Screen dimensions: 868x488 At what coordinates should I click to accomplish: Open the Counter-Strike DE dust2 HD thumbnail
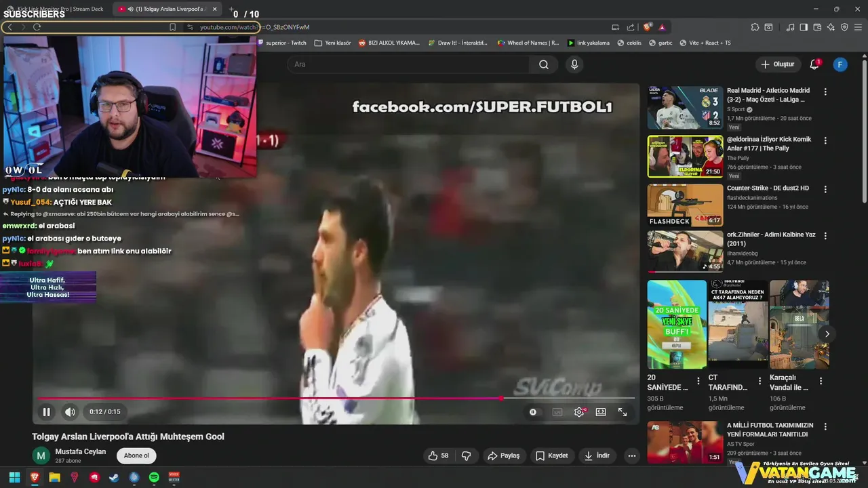685,205
